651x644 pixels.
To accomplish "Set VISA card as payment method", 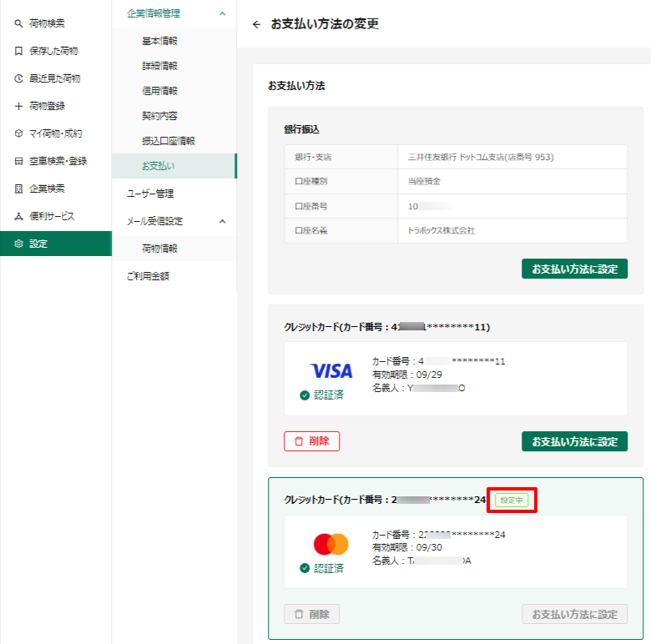I will click(574, 441).
